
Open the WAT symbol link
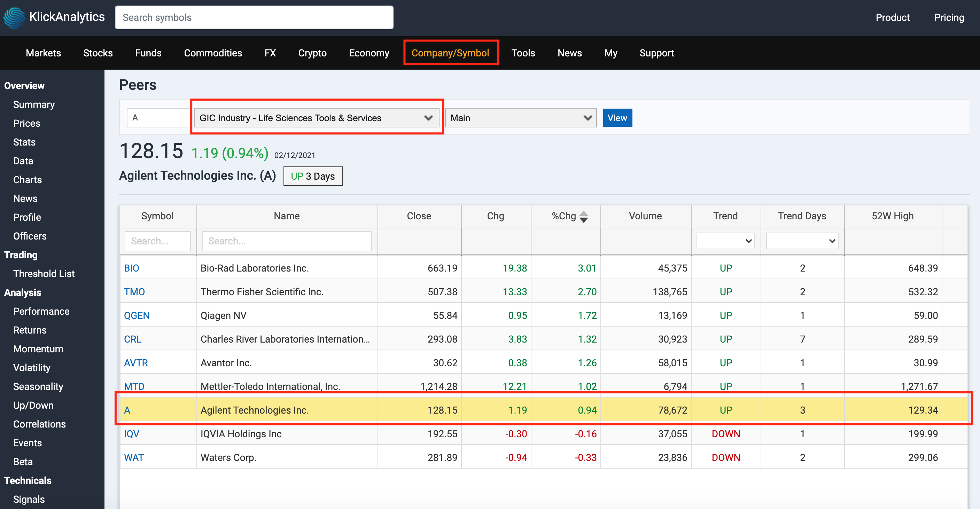click(133, 457)
